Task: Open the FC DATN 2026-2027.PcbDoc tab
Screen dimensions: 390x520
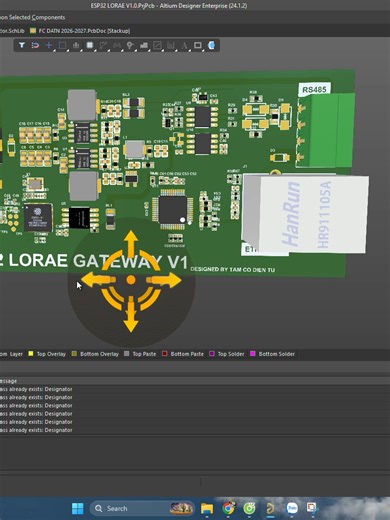Action: pyautogui.click(x=80, y=31)
